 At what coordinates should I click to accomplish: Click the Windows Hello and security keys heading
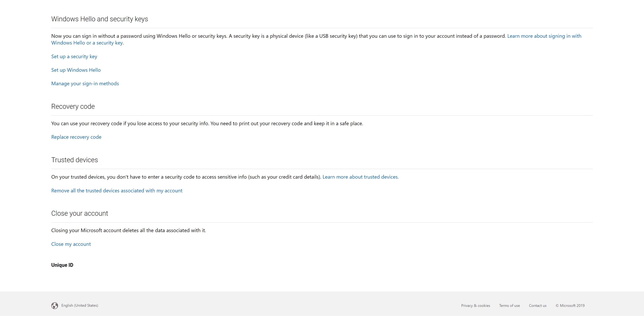(99, 19)
